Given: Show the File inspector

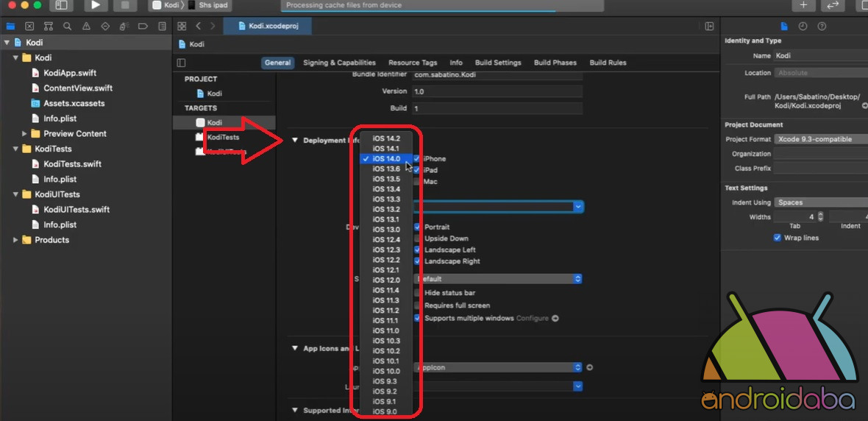Looking at the screenshot, I should pos(784,26).
